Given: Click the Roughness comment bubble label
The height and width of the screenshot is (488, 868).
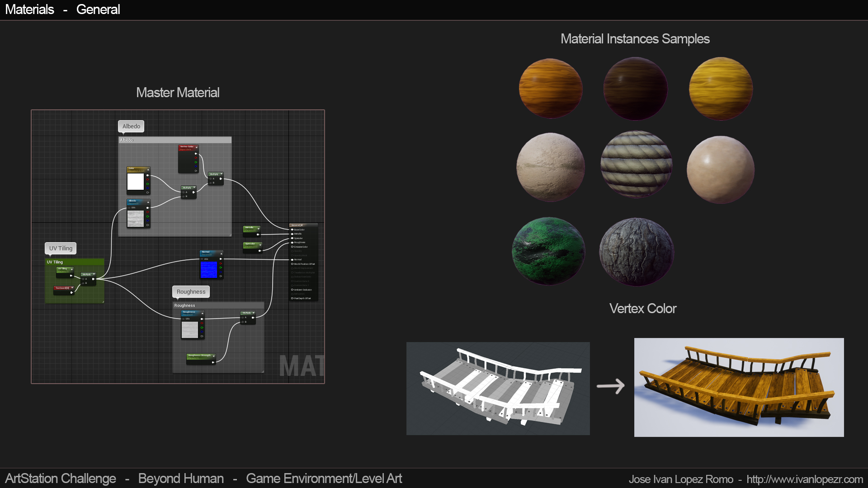Looking at the screenshot, I should click(x=191, y=292).
